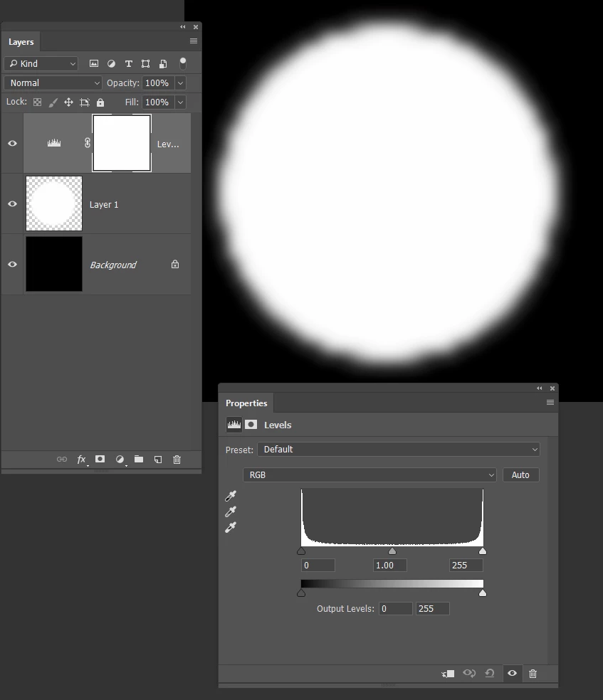Click the highlight input field showing 255
Viewport: 603px width, 700px height.
(466, 565)
